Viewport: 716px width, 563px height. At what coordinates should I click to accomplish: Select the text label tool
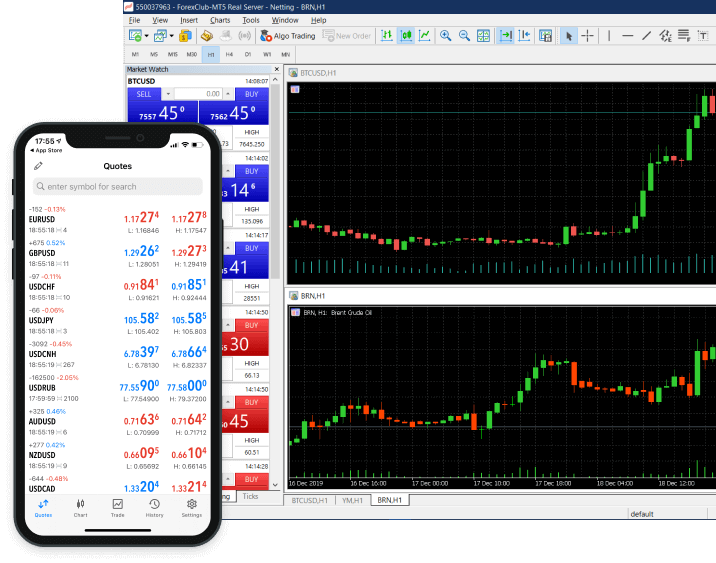click(703, 36)
